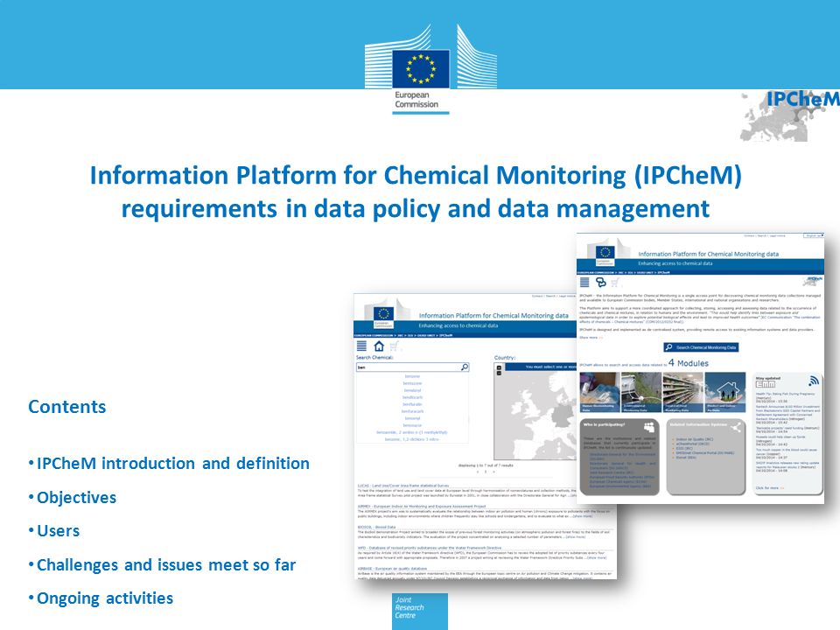Click 'IPCheM introduction and definition' bullet

[173, 464]
